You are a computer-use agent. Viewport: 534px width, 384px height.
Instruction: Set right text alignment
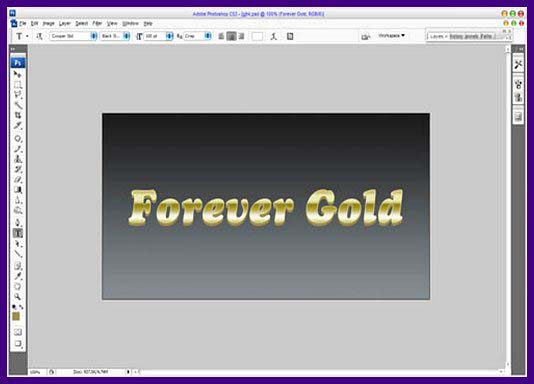[241, 36]
